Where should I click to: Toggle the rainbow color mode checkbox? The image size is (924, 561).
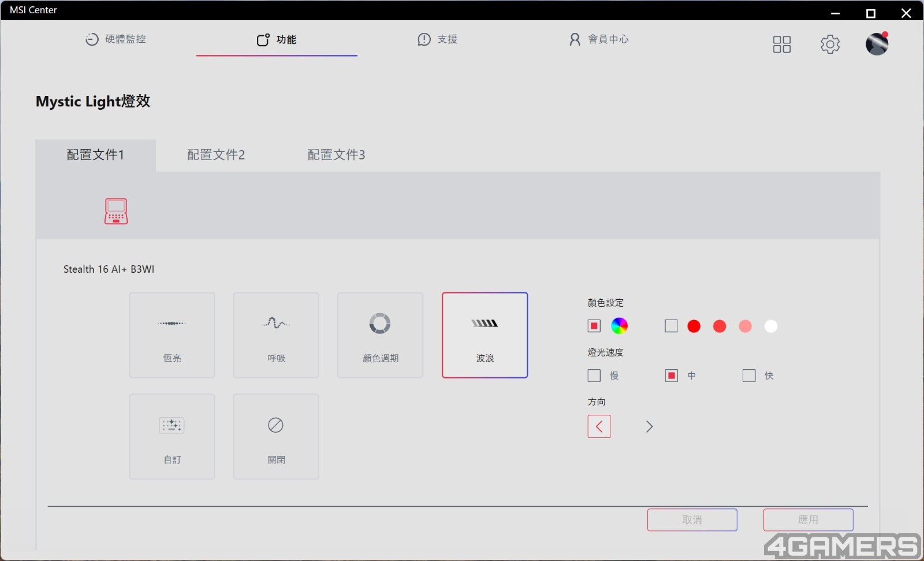594,326
